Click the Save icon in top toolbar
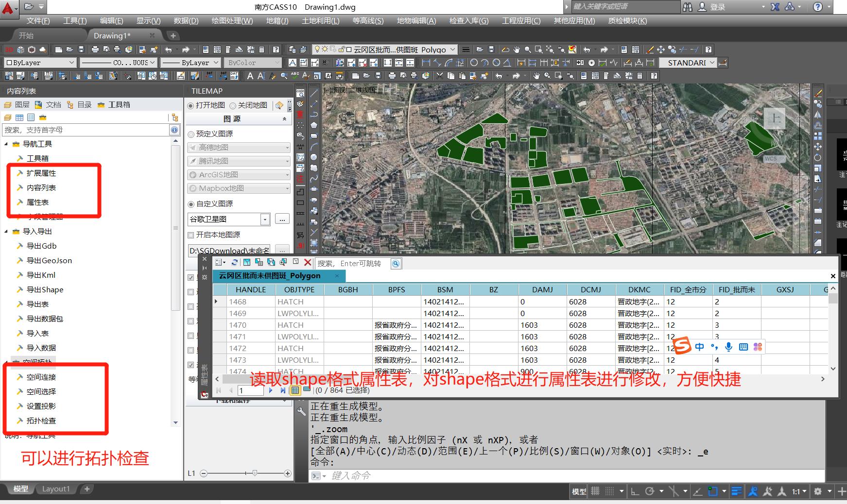This screenshot has width=847, height=504. coord(81,50)
